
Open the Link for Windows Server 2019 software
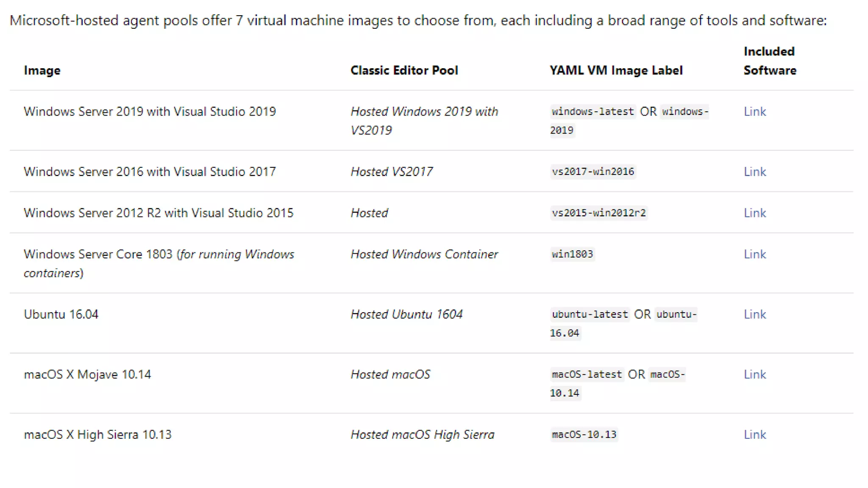pos(754,111)
